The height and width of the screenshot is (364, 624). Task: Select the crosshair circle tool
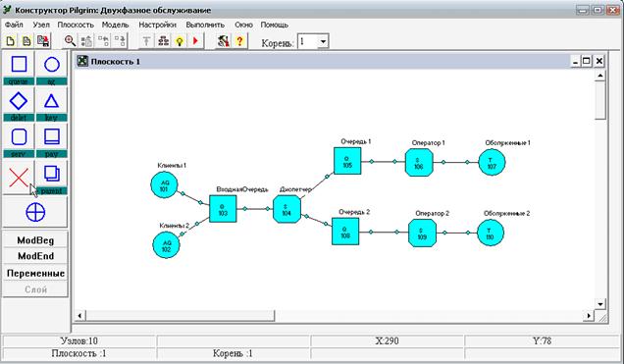click(35, 212)
